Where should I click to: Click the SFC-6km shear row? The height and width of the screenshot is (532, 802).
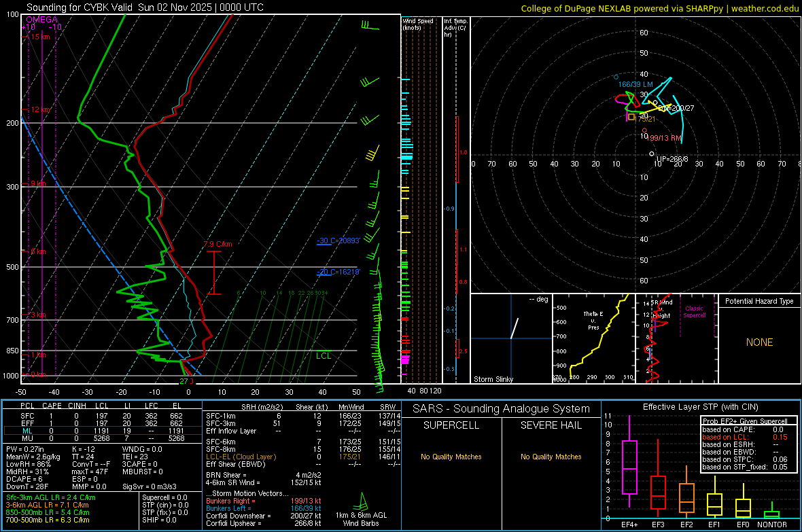click(303, 442)
